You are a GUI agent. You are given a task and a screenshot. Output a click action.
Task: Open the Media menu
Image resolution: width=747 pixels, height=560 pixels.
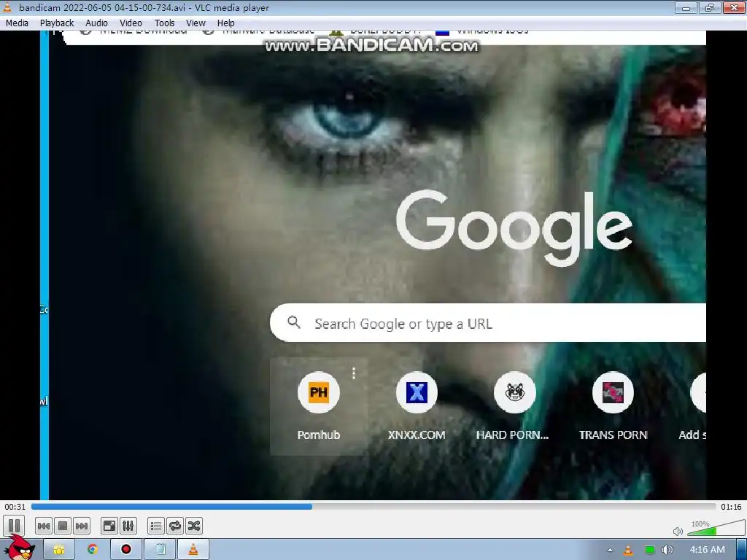click(18, 23)
